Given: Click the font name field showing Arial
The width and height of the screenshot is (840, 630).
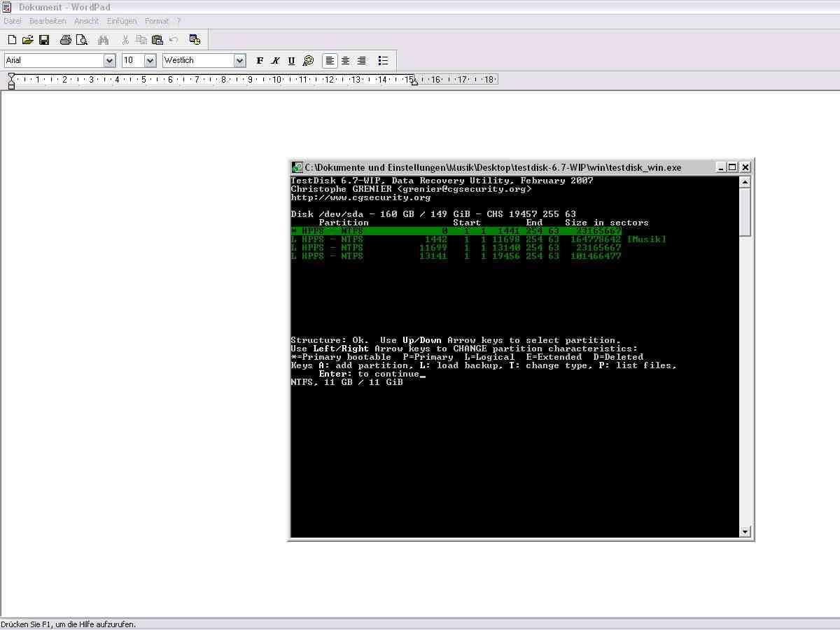Looking at the screenshot, I should (54, 61).
